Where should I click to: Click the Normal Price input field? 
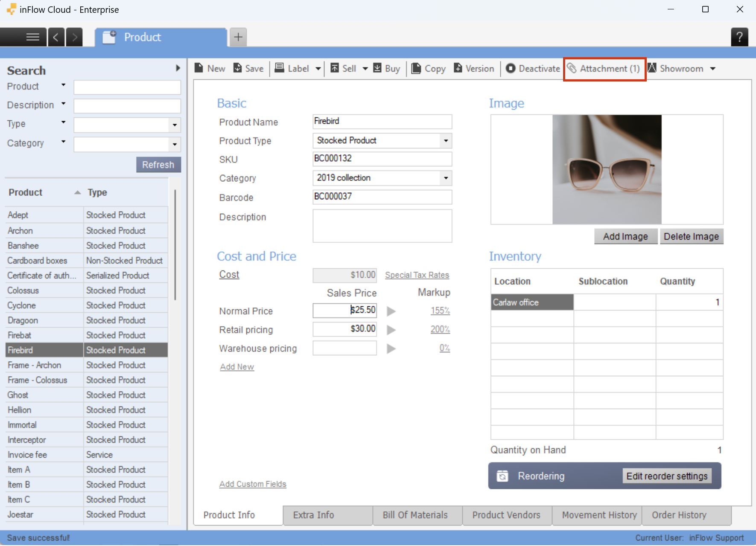pos(344,310)
